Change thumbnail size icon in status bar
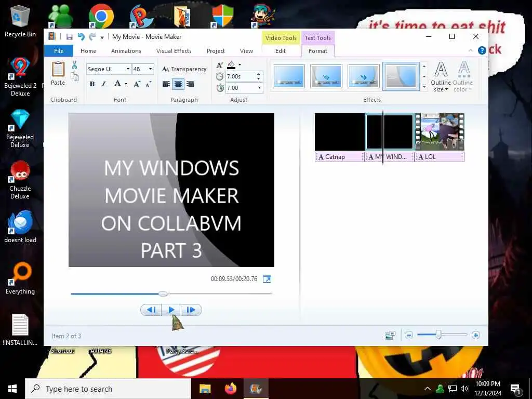The height and width of the screenshot is (399, 532). (390, 335)
